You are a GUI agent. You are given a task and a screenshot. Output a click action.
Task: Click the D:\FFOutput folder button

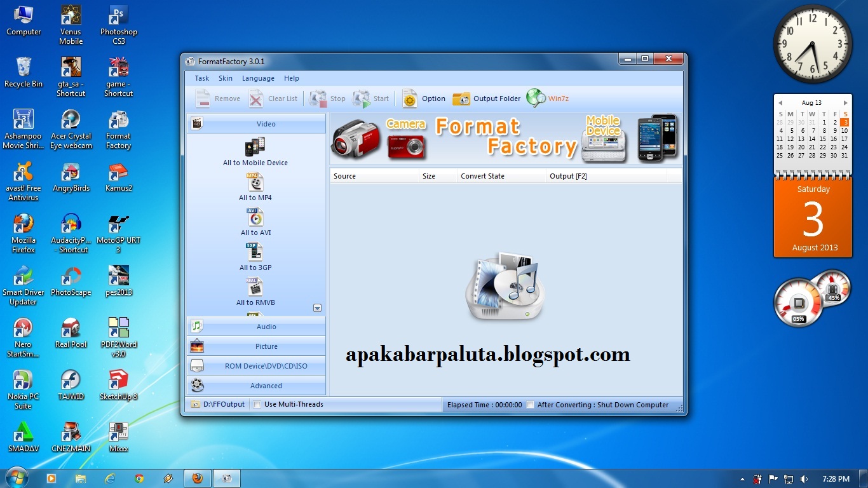[218, 404]
